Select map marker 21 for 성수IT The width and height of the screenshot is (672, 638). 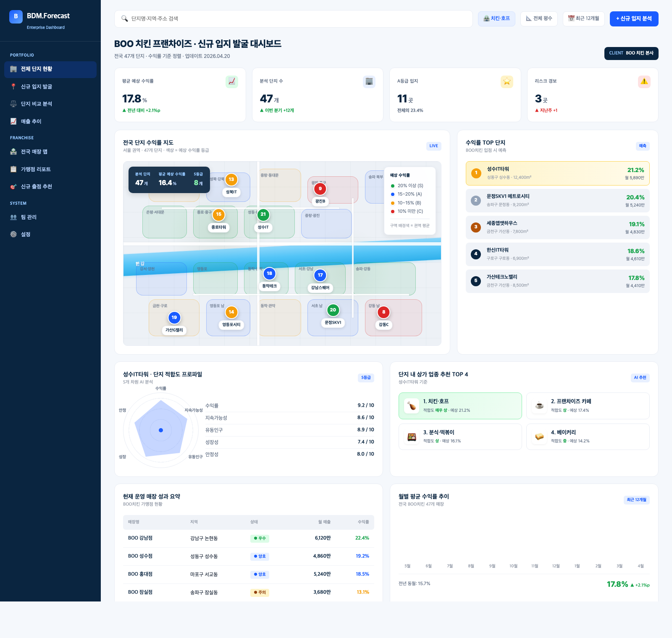tap(263, 214)
